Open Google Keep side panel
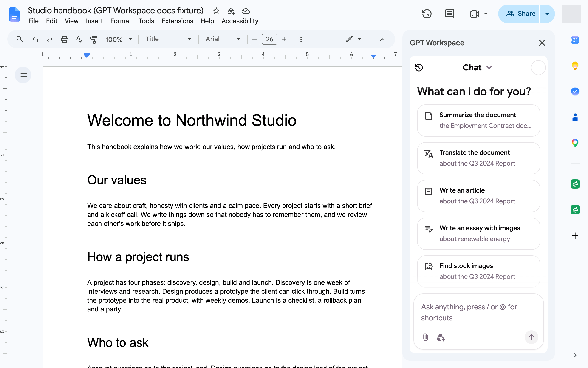Screen dimensions: 588x368 [x=575, y=66]
